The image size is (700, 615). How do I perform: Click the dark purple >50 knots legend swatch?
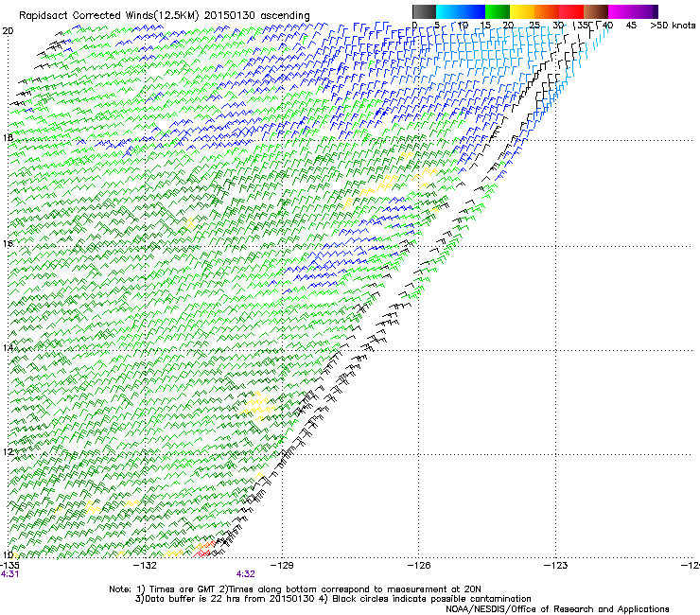click(x=656, y=11)
